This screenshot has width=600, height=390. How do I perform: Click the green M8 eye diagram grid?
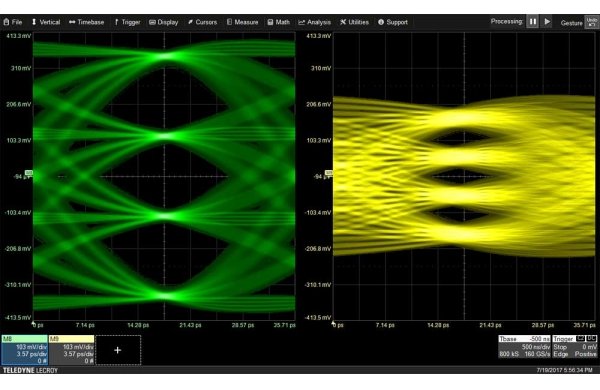pos(164,176)
